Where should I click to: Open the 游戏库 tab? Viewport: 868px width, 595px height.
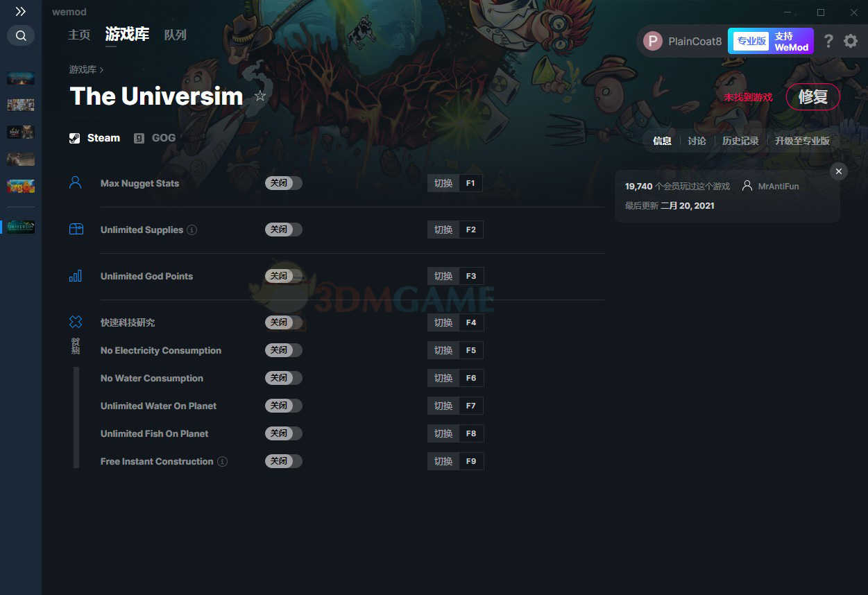click(x=127, y=34)
